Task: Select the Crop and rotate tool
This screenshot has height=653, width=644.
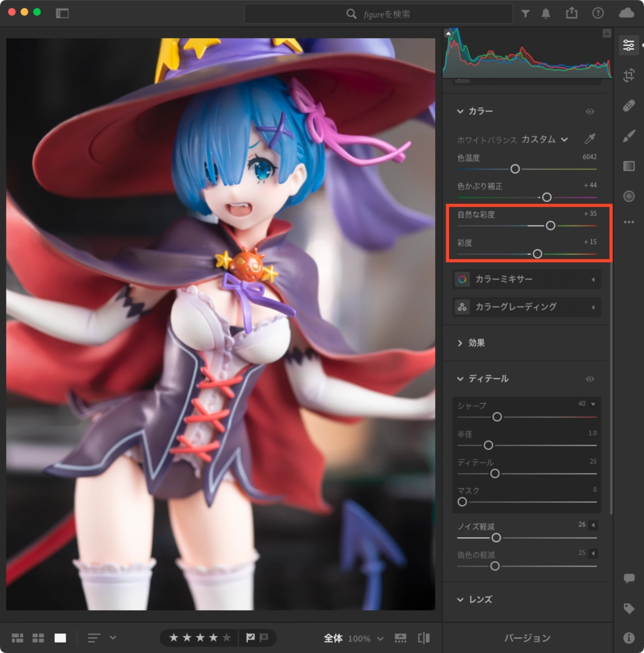Action: (x=629, y=75)
